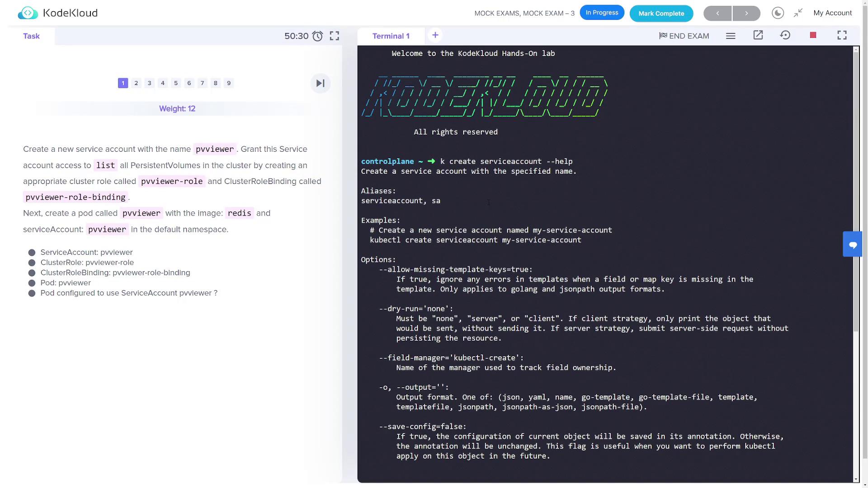Switch to the Task tab
The image size is (868, 488).
coord(31,36)
